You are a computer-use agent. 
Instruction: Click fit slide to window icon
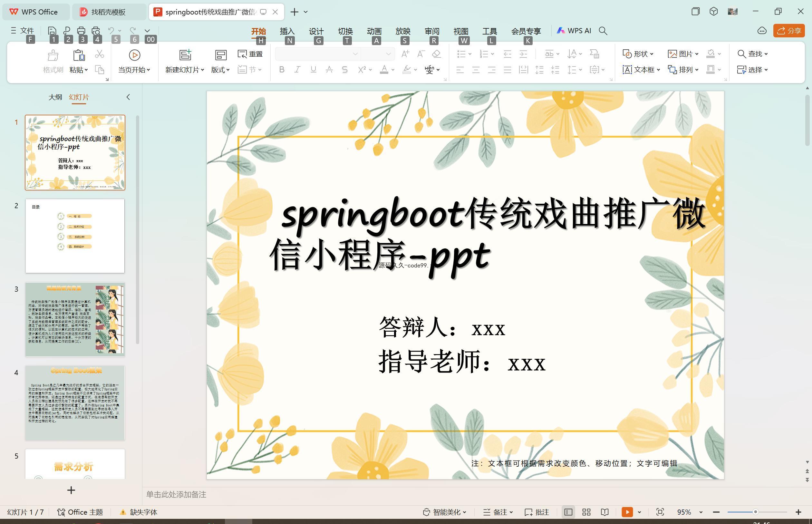tap(660, 512)
